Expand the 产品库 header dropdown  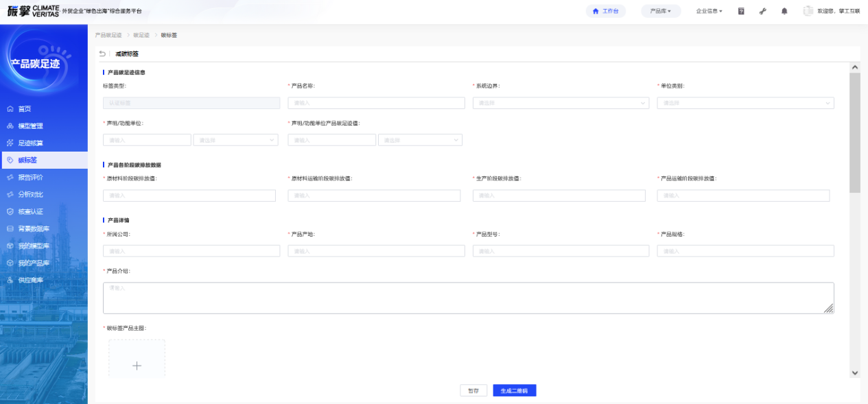coord(660,11)
